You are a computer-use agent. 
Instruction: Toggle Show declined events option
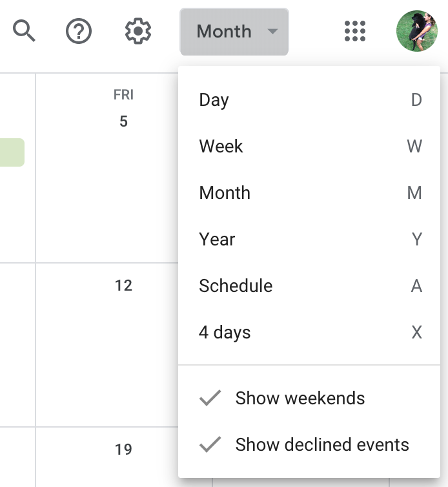point(321,444)
